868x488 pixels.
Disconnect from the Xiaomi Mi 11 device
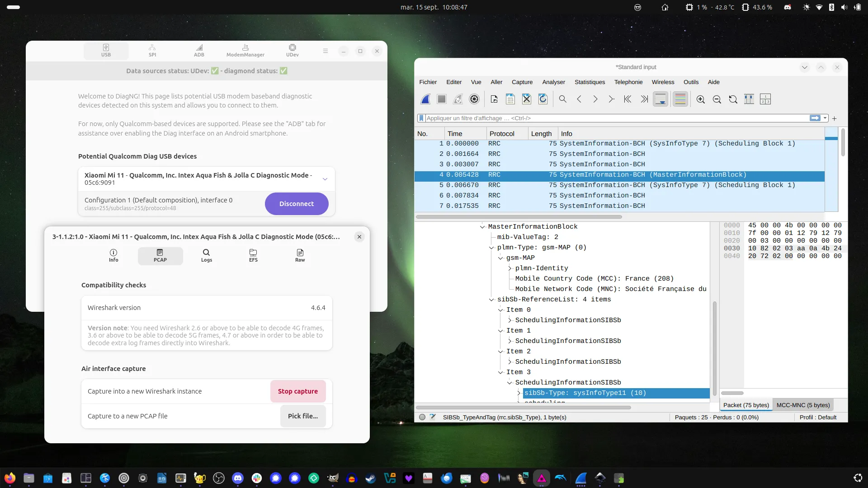tap(297, 204)
